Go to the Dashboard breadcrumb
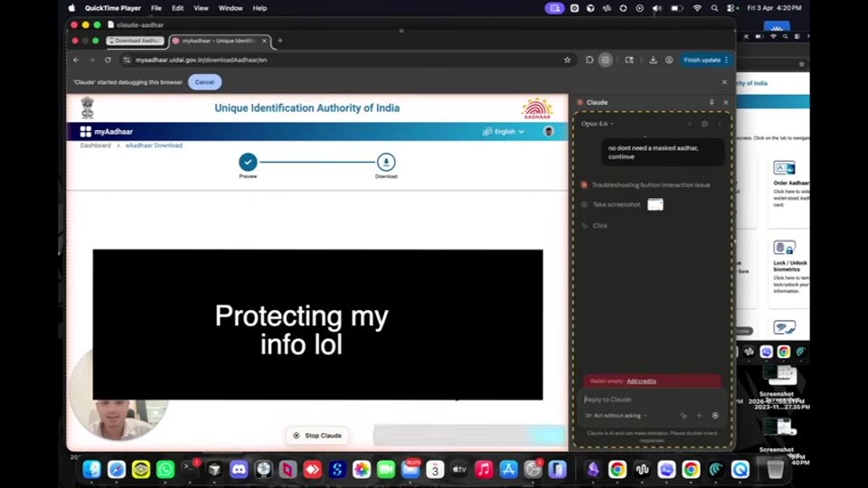Viewport: 868px width, 488px height. point(95,145)
